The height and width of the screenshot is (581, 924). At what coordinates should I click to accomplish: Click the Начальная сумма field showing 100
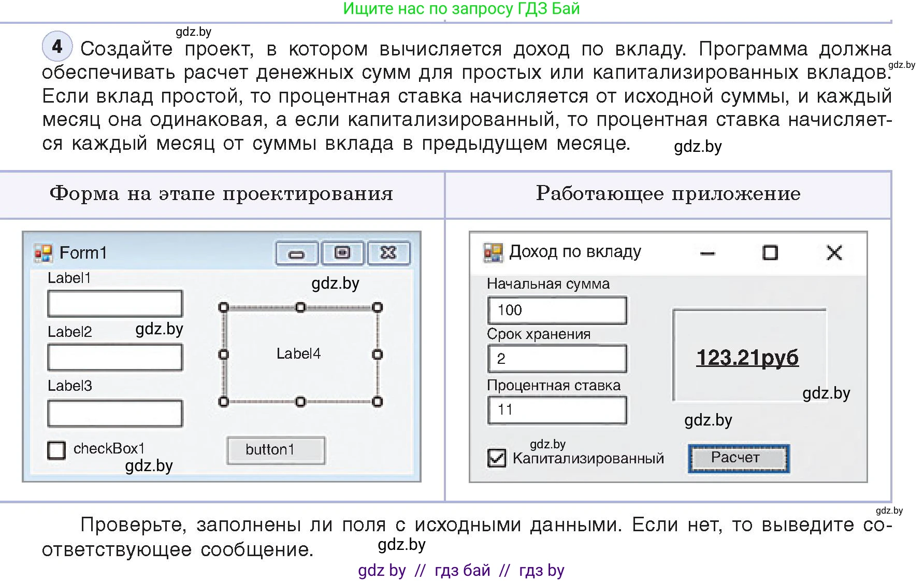coord(557,309)
